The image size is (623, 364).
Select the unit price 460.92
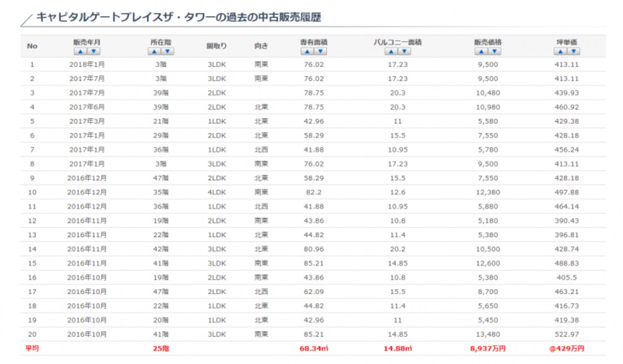coord(566,107)
